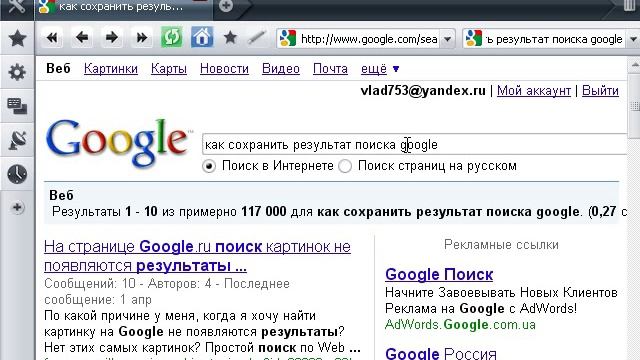
Task: Click the vertical scrollbar up arrow
Action: point(634,64)
